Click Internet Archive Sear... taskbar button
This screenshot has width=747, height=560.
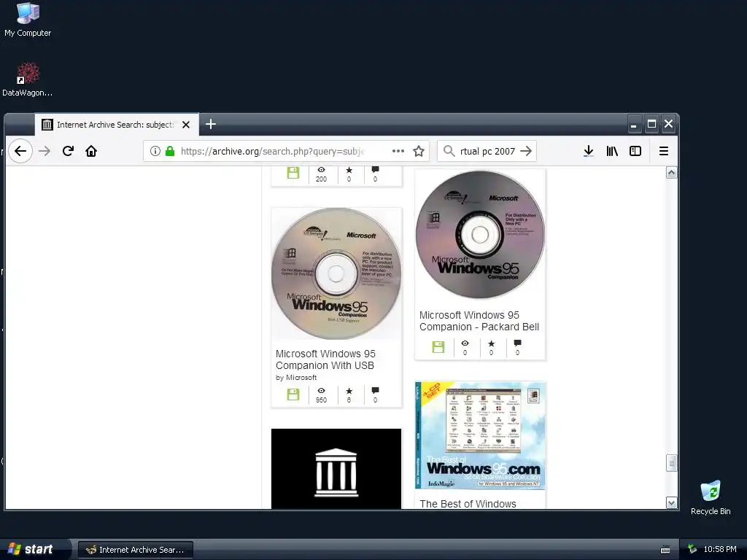coord(136,550)
